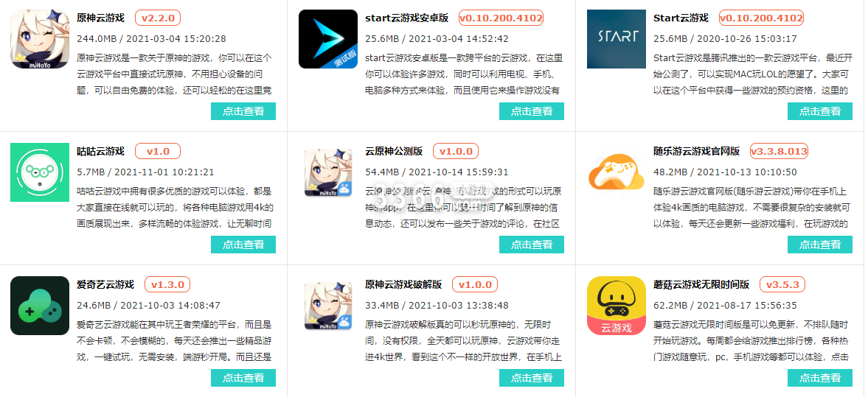This screenshot has height=397, width=868.
Task: Click the v3.5.3 version badge
Action: click(782, 285)
